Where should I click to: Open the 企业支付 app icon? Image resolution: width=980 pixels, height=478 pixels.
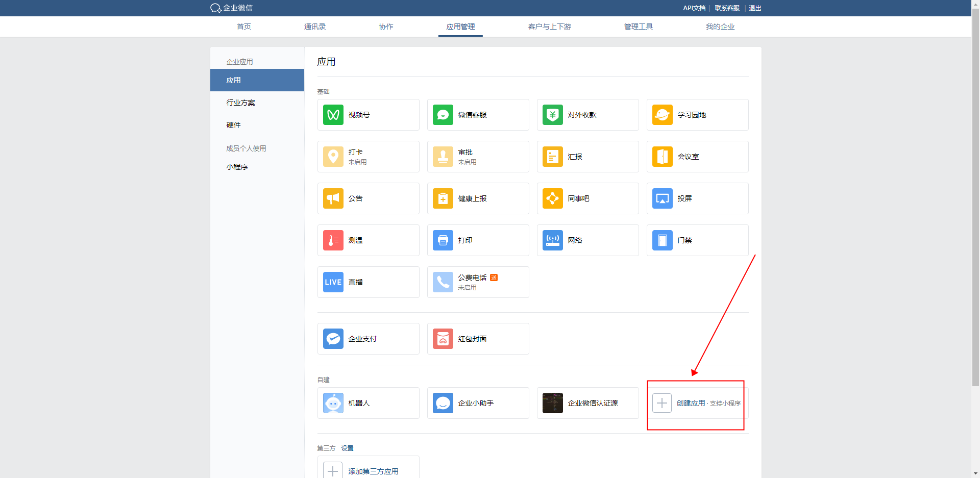(x=333, y=339)
